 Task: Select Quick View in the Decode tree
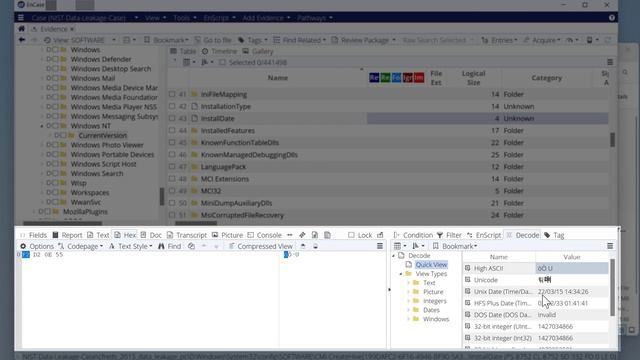click(431, 265)
